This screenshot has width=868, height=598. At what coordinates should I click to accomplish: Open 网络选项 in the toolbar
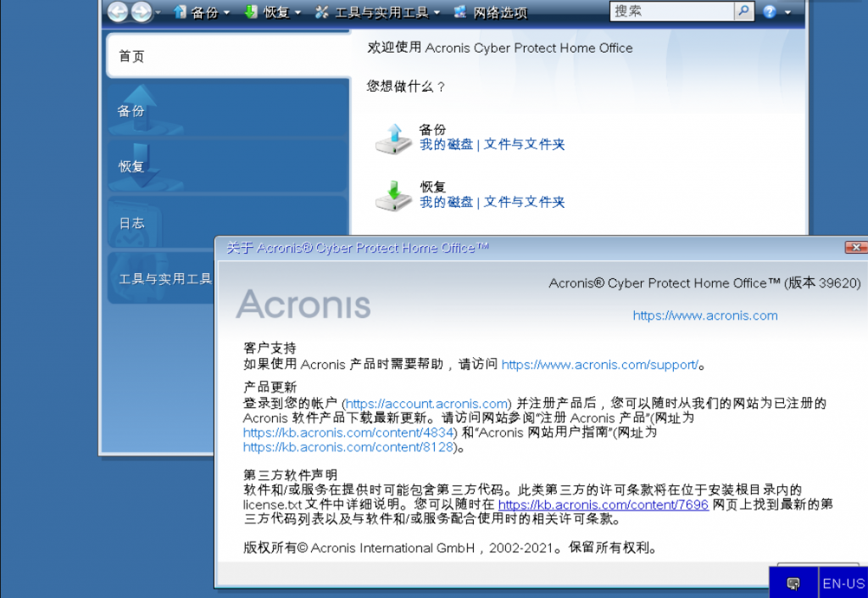tap(490, 12)
